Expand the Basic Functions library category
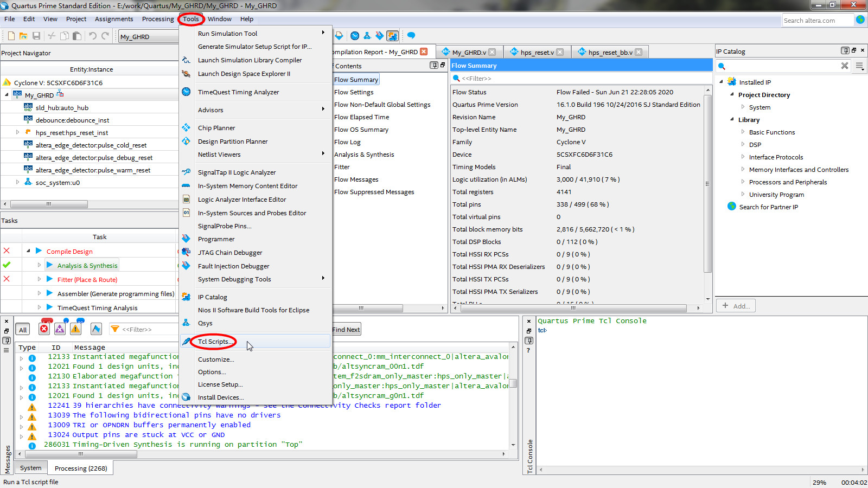The width and height of the screenshot is (868, 488). click(743, 132)
